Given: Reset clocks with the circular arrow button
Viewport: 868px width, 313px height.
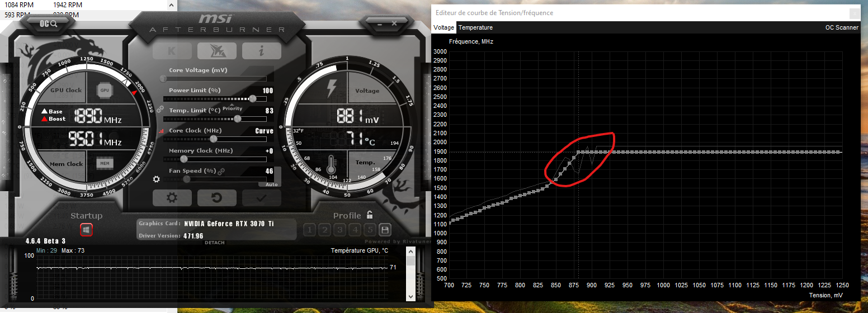Looking at the screenshot, I should tap(216, 197).
